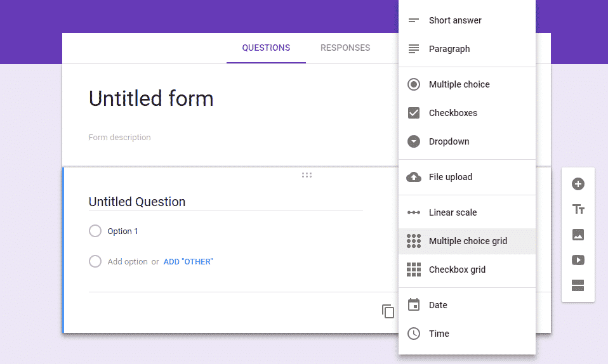Add a video from the sidebar

pyautogui.click(x=578, y=260)
